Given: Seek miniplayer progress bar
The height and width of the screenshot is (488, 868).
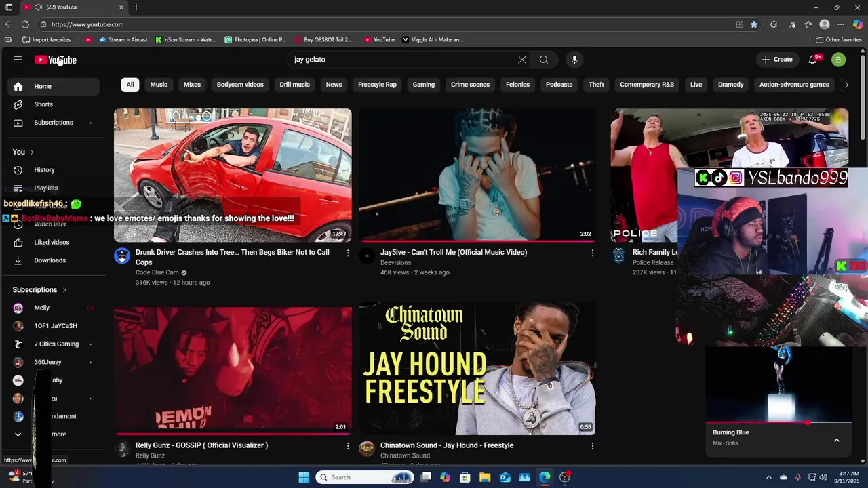Looking at the screenshot, I should (778, 422).
